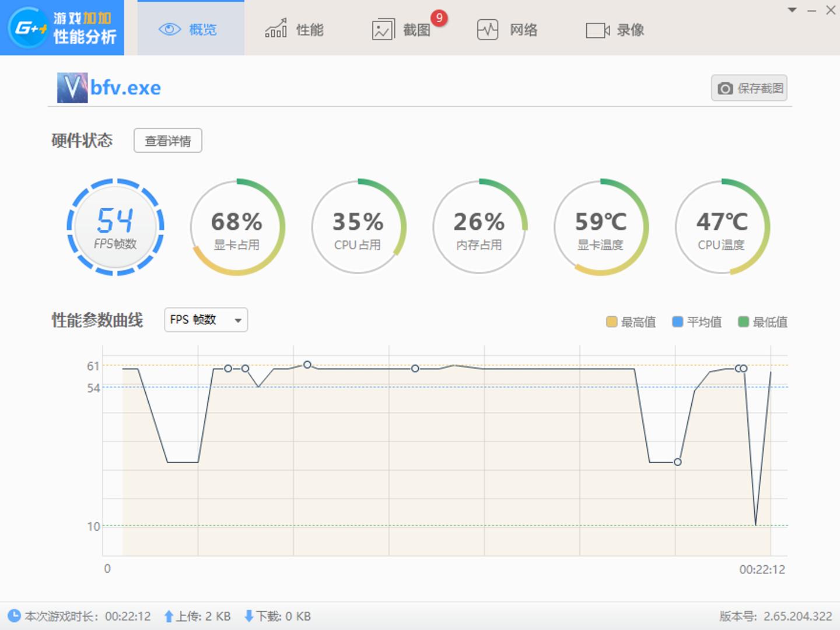Screen dimensions: 840x630
Task: Expand the window options caret near minimize
Action: [x=792, y=10]
